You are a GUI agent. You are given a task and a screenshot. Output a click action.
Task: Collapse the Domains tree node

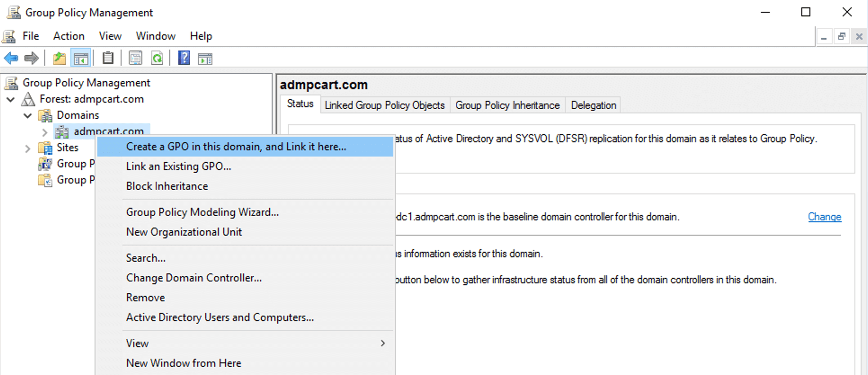(x=28, y=116)
